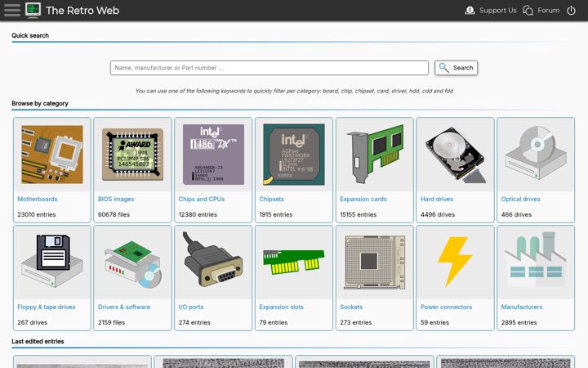Screen dimensions: 588x368
Task: Click '1915 entries' text
Action: click(x=276, y=215)
